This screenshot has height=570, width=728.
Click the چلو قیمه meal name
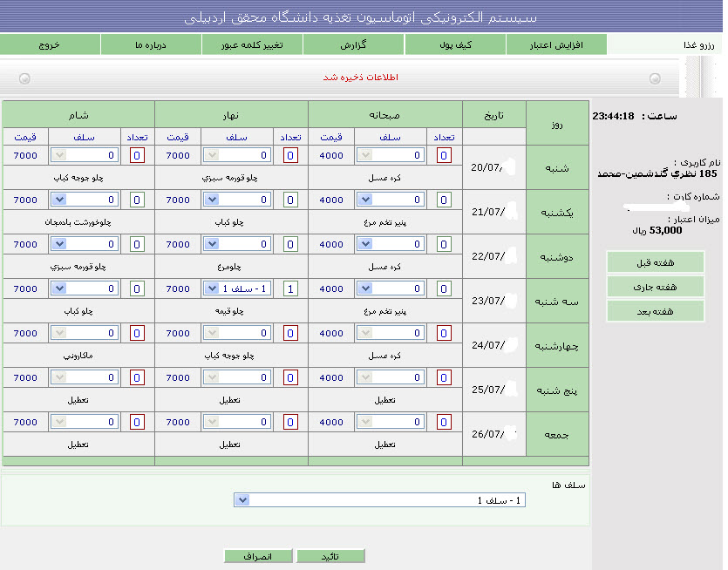pyautogui.click(x=230, y=311)
